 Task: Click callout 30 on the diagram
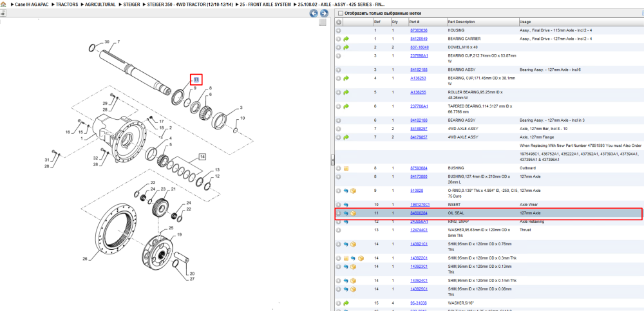click(107, 42)
